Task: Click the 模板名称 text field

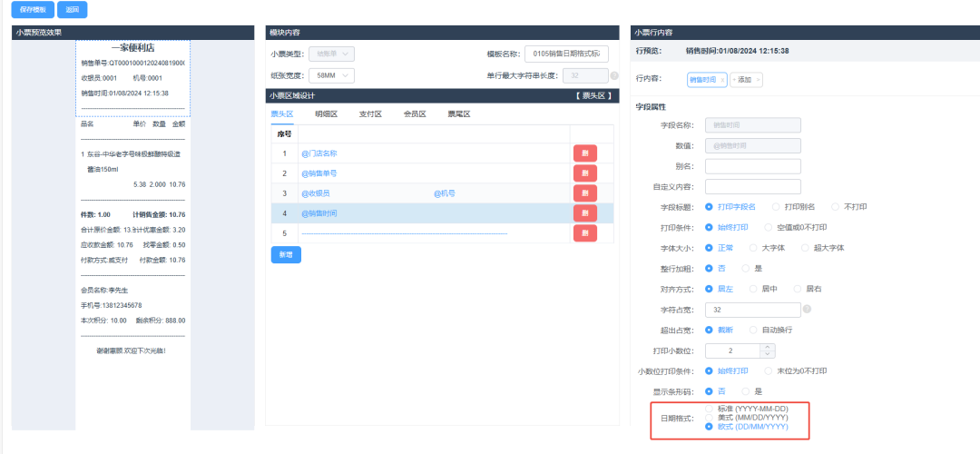Action: pos(566,54)
